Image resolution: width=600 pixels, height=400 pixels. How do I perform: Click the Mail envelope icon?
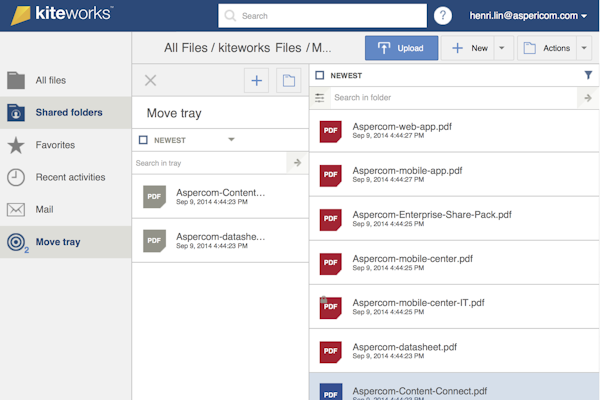coord(16,209)
